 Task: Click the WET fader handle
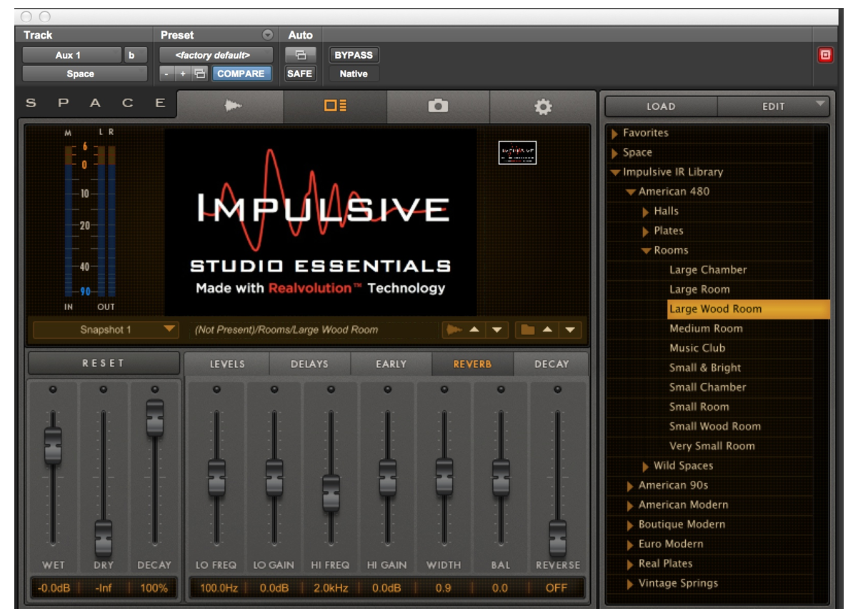click(53, 444)
